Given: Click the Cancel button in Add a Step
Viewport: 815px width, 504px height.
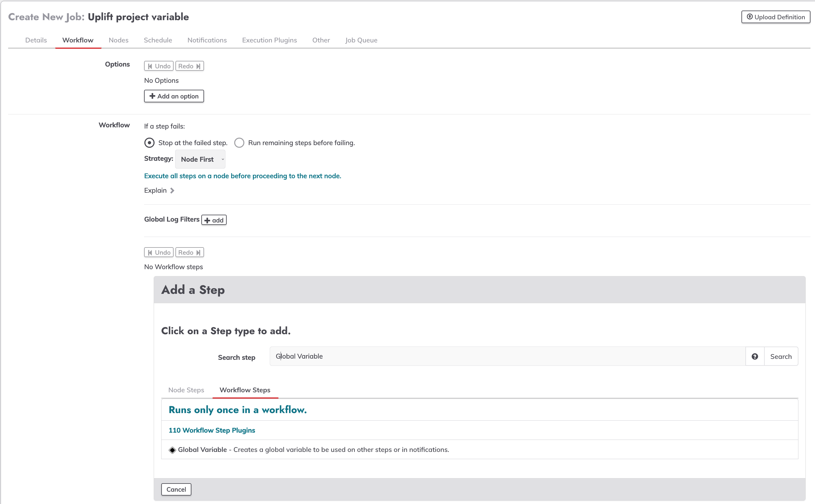Looking at the screenshot, I should 176,489.
